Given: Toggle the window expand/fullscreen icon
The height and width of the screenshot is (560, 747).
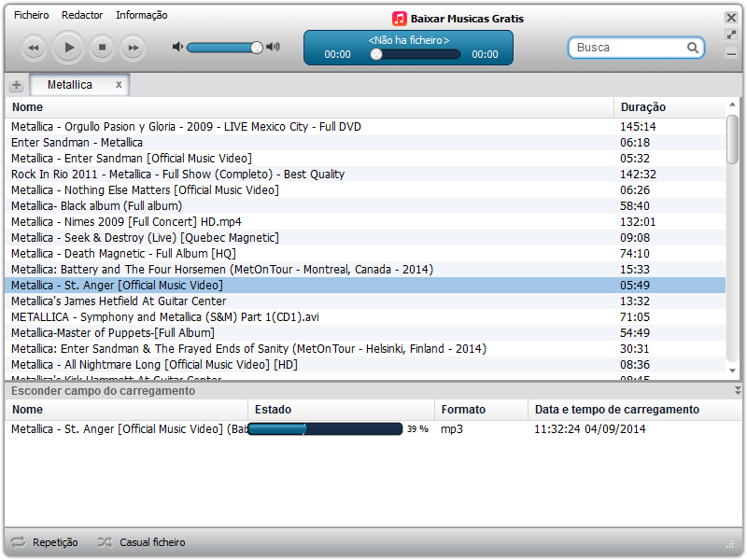Looking at the screenshot, I should click(731, 35).
